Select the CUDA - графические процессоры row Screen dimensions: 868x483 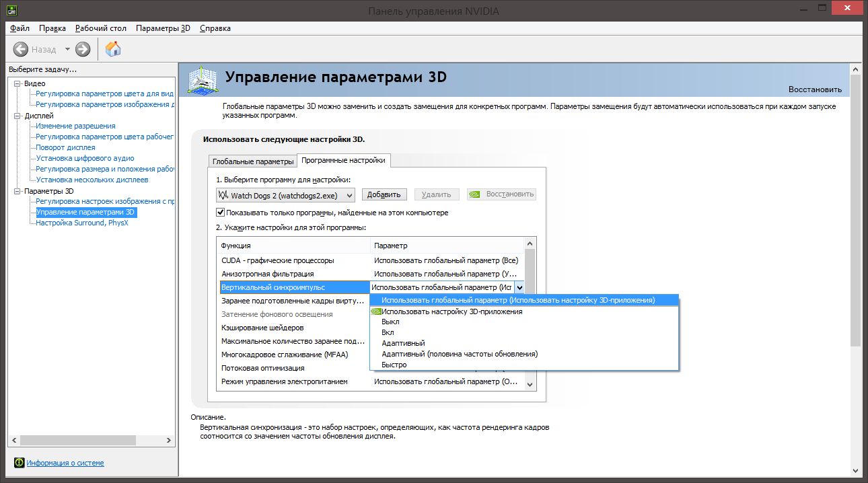(x=370, y=260)
